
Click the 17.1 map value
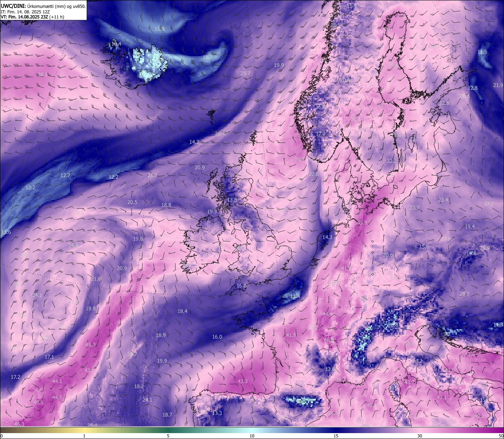click(x=49, y=357)
